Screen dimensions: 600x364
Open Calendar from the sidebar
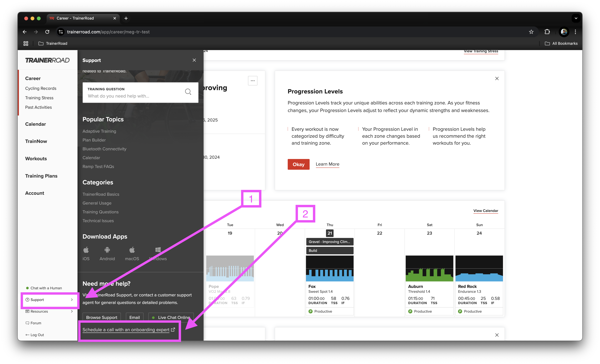click(x=36, y=124)
